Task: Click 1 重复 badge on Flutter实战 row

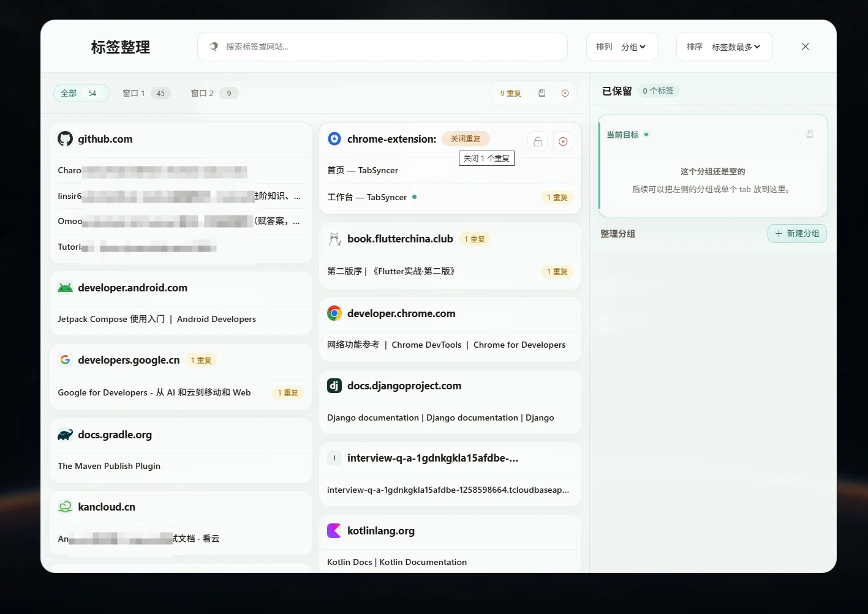Action: [x=557, y=272]
